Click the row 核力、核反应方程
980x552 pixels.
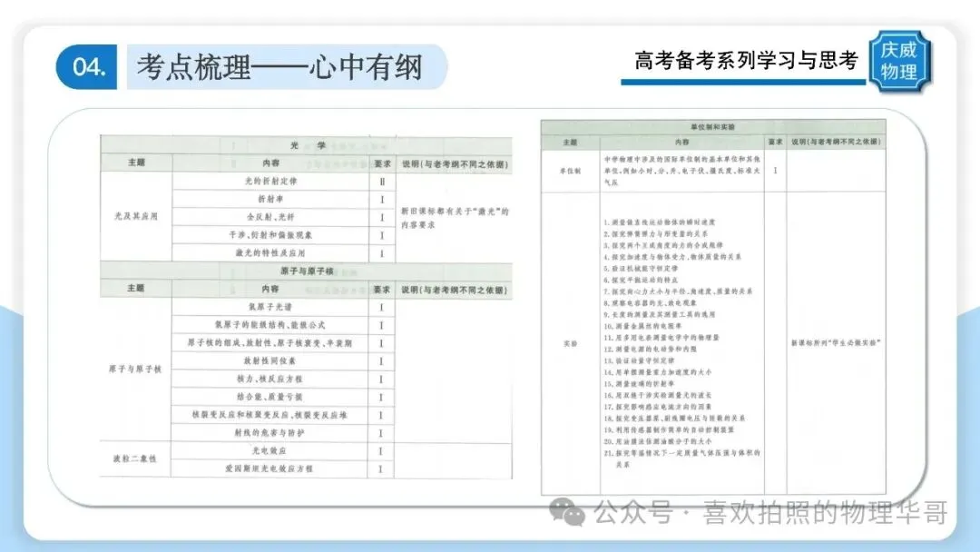pyautogui.click(x=270, y=379)
